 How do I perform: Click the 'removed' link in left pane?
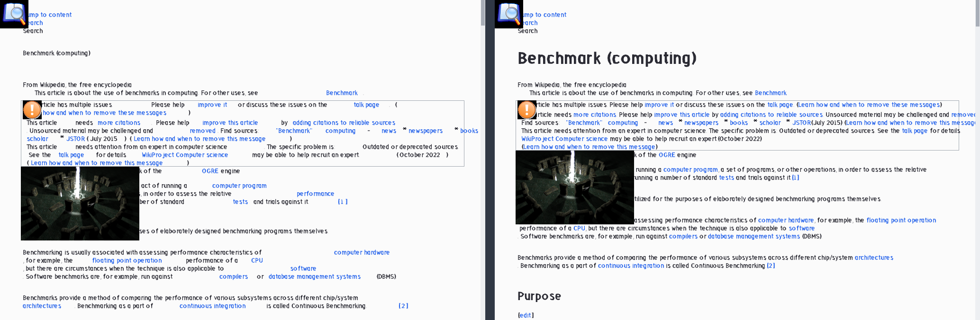point(202,131)
